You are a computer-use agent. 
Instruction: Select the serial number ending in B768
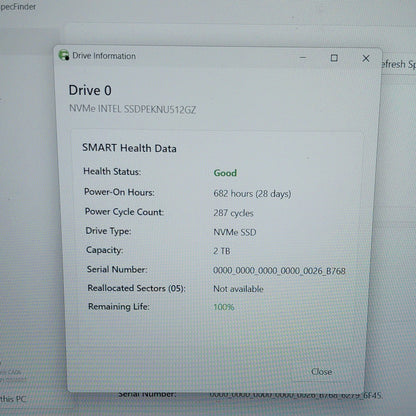point(279,270)
